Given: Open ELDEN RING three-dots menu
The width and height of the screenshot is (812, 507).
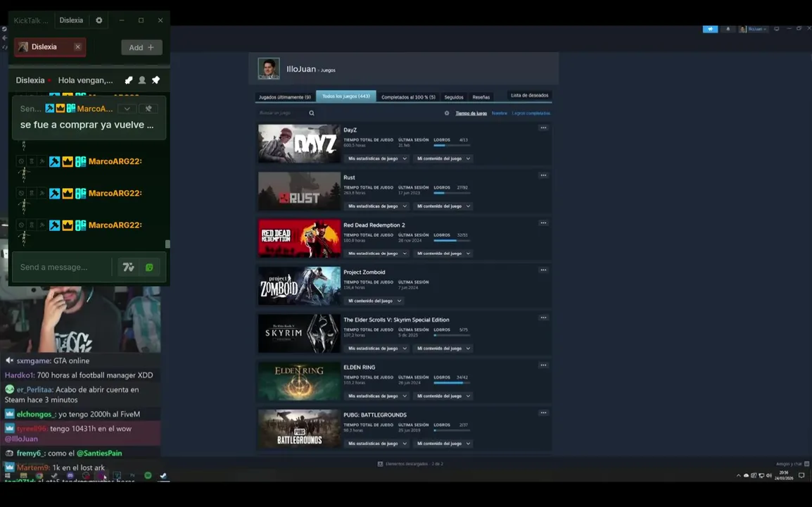Looking at the screenshot, I should (543, 365).
